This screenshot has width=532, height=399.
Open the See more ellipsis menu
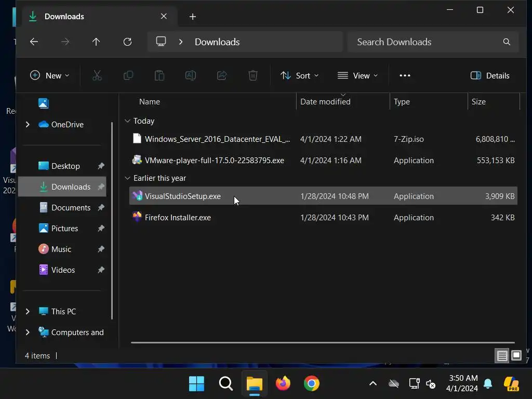click(x=405, y=75)
